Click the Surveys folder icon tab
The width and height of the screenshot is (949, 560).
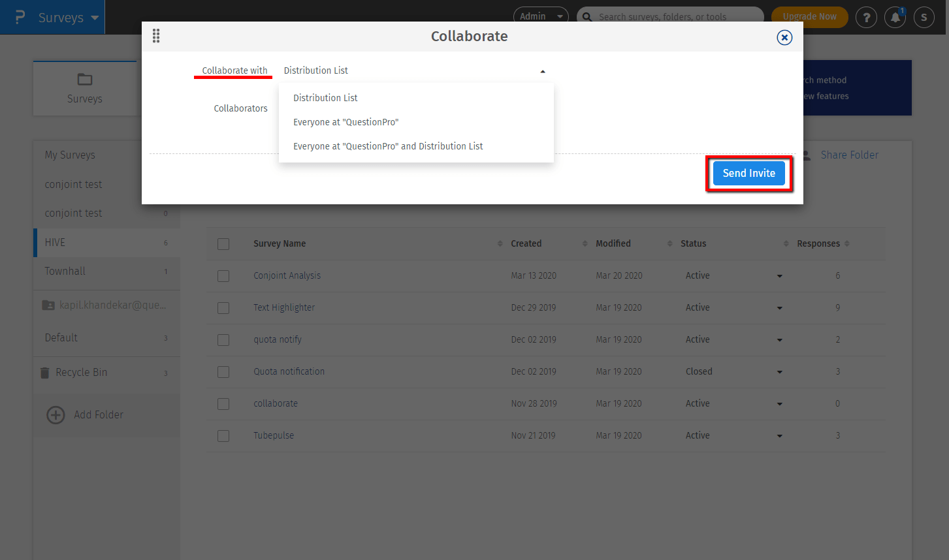click(x=85, y=80)
